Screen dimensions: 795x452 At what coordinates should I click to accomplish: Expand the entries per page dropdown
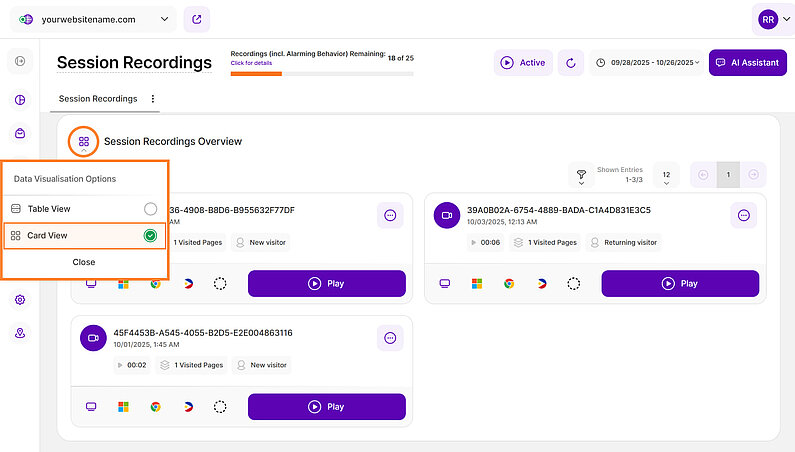click(666, 176)
